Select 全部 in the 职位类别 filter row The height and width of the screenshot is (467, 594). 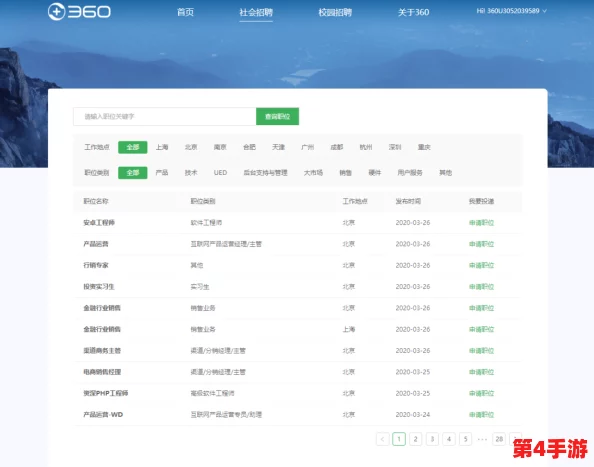(x=133, y=173)
